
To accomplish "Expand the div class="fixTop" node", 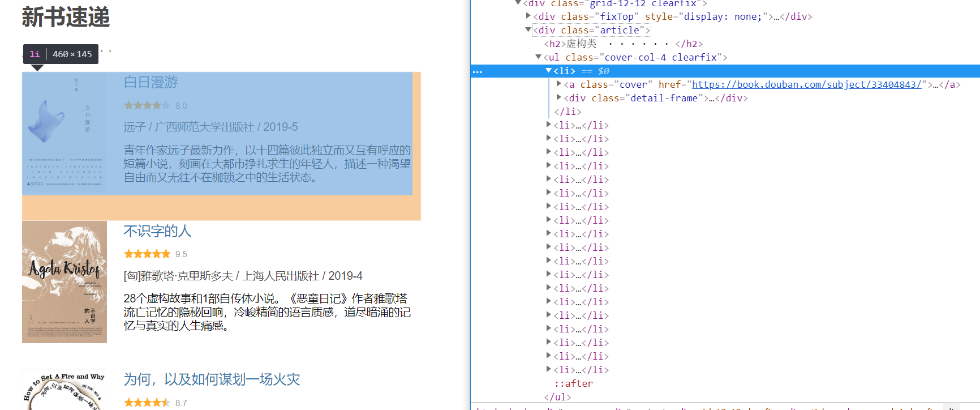I will tap(528, 16).
